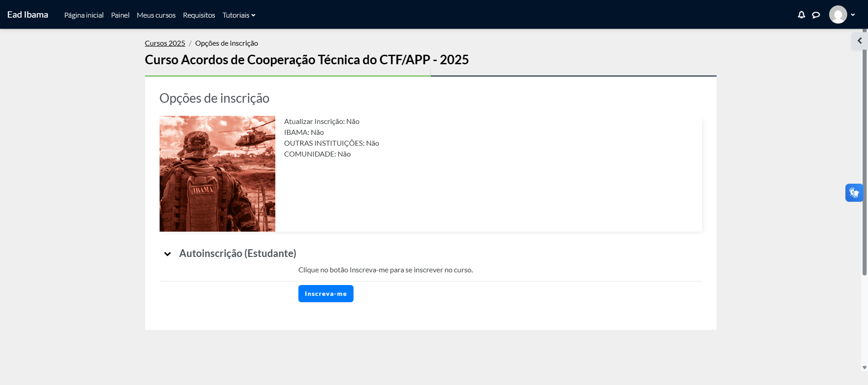The height and width of the screenshot is (385, 868).
Task: Open the VLibras accessibility hand widget
Action: click(x=854, y=193)
